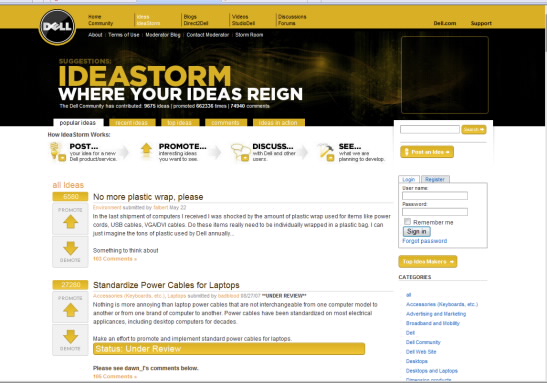Open Contact Moderator link
The height and width of the screenshot is (383, 547).
pos(208,35)
